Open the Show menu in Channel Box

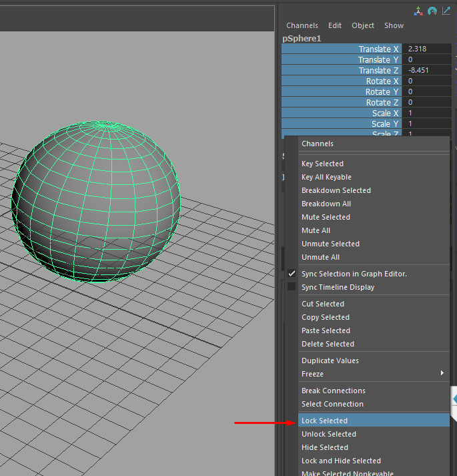(x=394, y=25)
